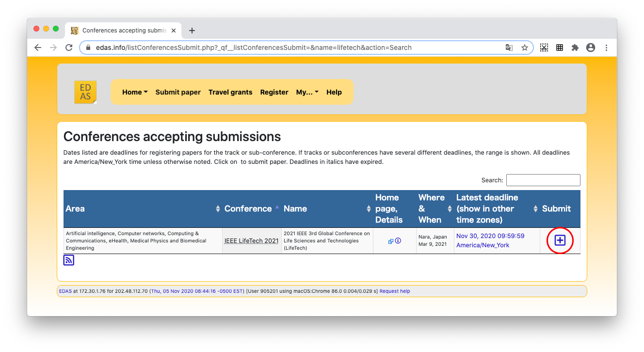Go back with the browser back arrow
The width and height of the screenshot is (644, 352).
tap(38, 48)
